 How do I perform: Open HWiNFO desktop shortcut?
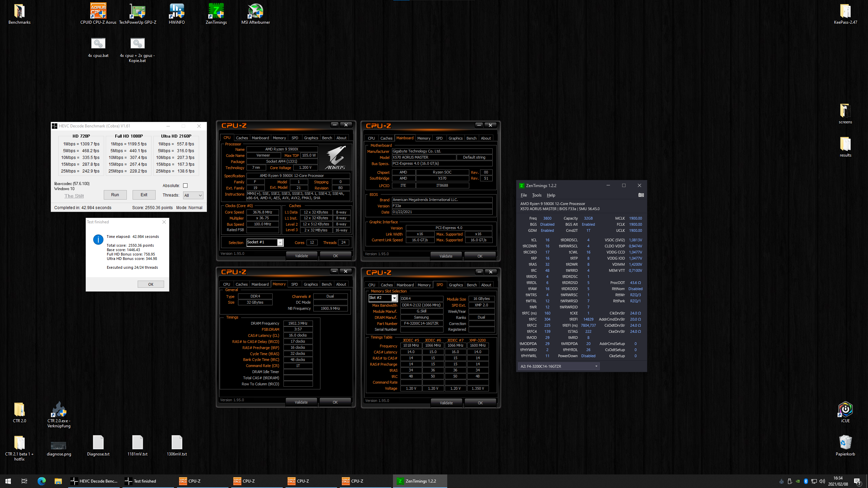click(x=177, y=14)
